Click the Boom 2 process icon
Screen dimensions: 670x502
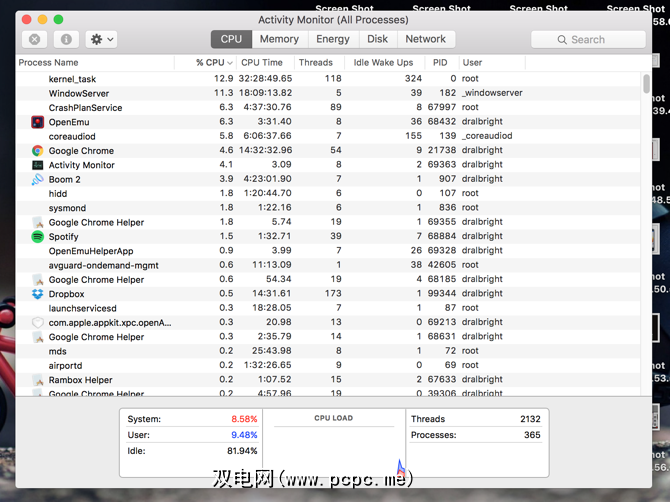click(38, 180)
